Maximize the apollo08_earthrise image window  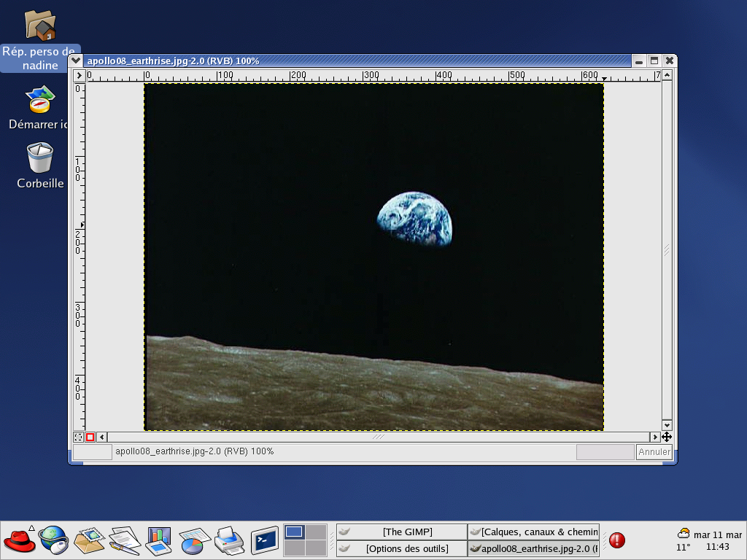pos(654,61)
